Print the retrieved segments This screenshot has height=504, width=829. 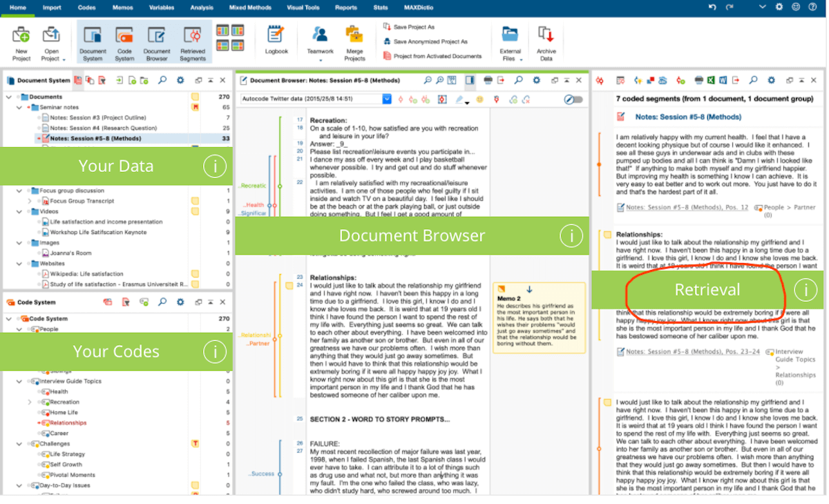(699, 80)
